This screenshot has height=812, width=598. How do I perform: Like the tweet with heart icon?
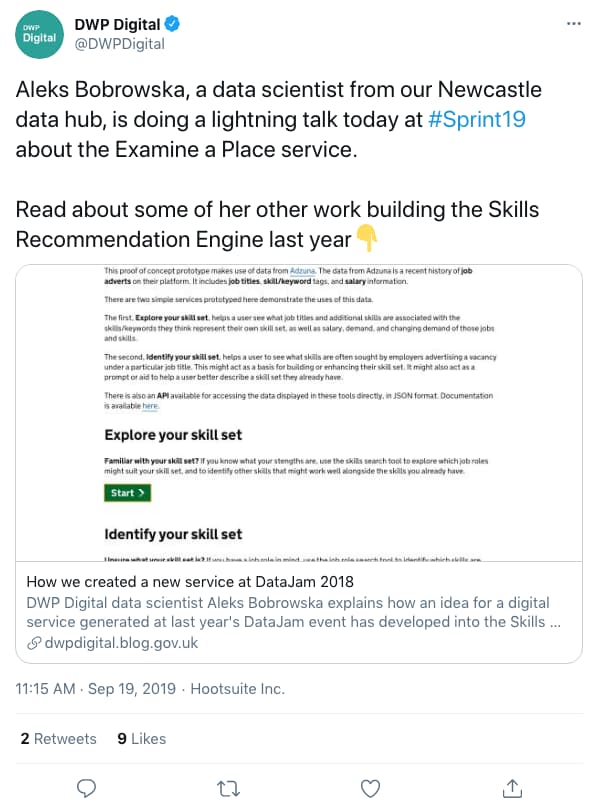(370, 789)
